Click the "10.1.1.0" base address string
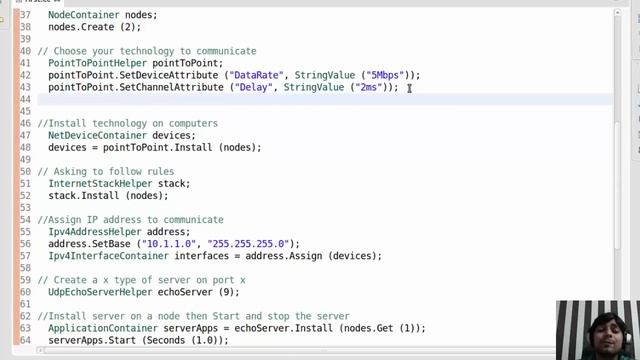 click(x=169, y=244)
